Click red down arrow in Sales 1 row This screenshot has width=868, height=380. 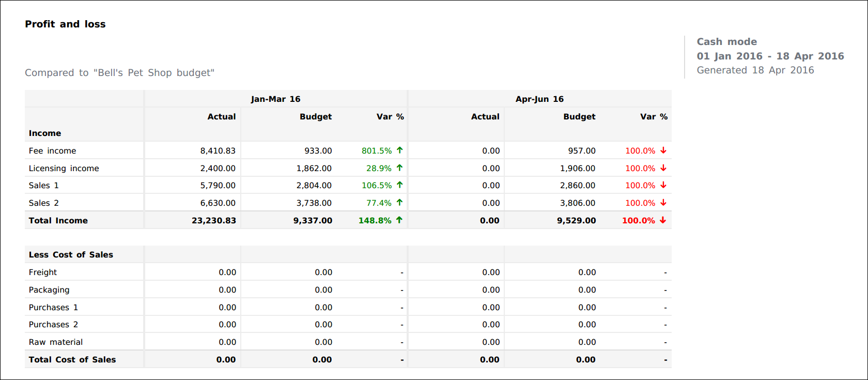click(663, 185)
